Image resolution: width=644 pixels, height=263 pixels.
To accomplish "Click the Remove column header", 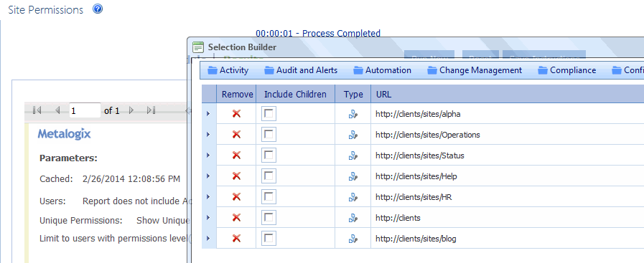I will pyautogui.click(x=237, y=94).
